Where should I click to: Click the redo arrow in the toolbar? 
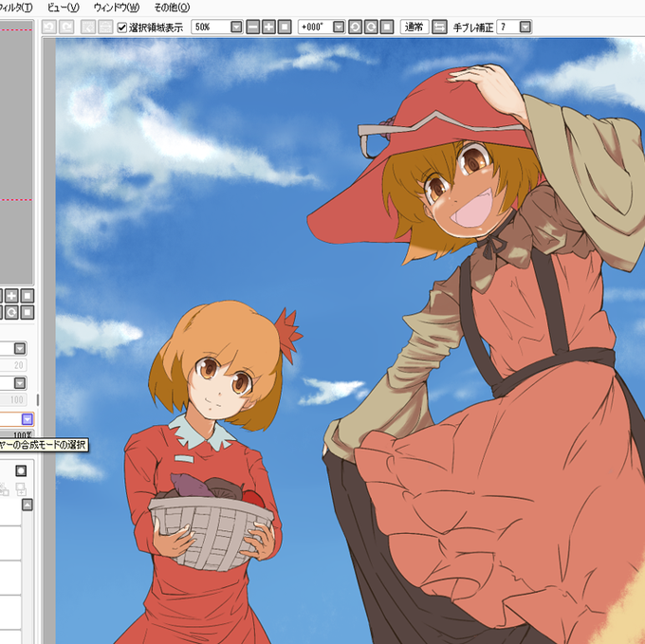tap(66, 28)
